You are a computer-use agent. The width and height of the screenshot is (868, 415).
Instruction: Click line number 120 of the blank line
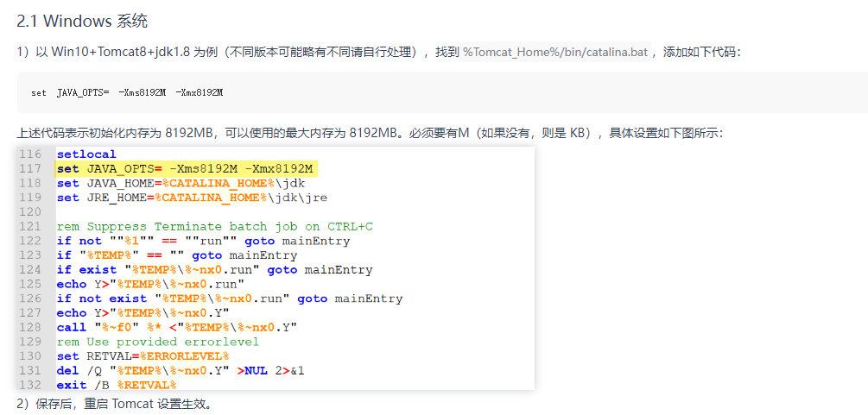pos(30,212)
